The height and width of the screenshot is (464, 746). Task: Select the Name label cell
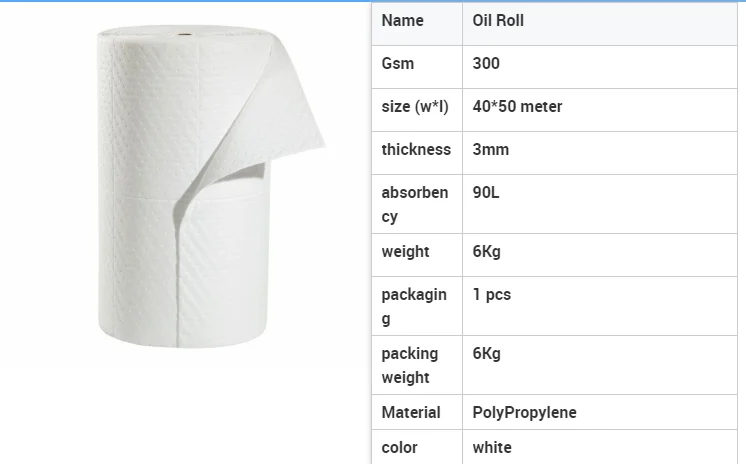tap(417, 24)
